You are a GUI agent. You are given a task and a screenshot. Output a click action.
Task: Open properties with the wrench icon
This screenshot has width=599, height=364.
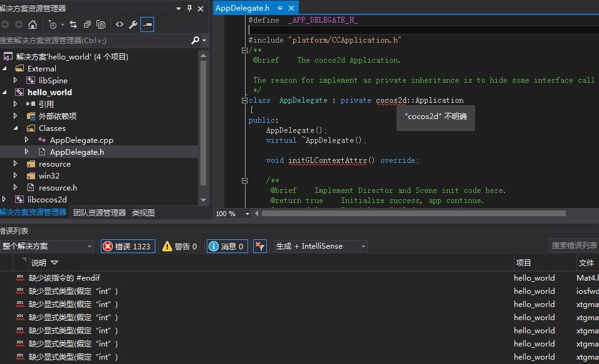(133, 24)
